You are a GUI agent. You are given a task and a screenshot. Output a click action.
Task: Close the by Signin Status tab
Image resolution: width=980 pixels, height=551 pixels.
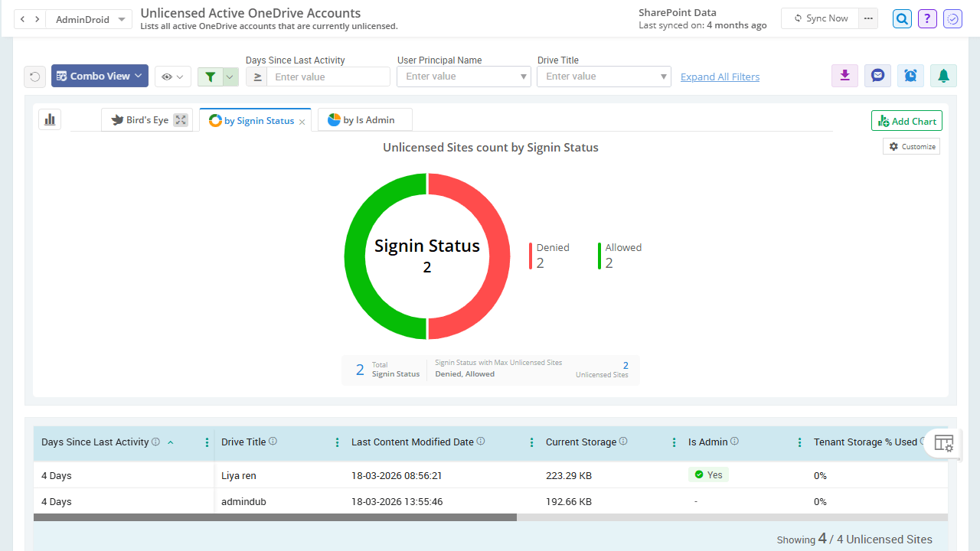(x=302, y=122)
